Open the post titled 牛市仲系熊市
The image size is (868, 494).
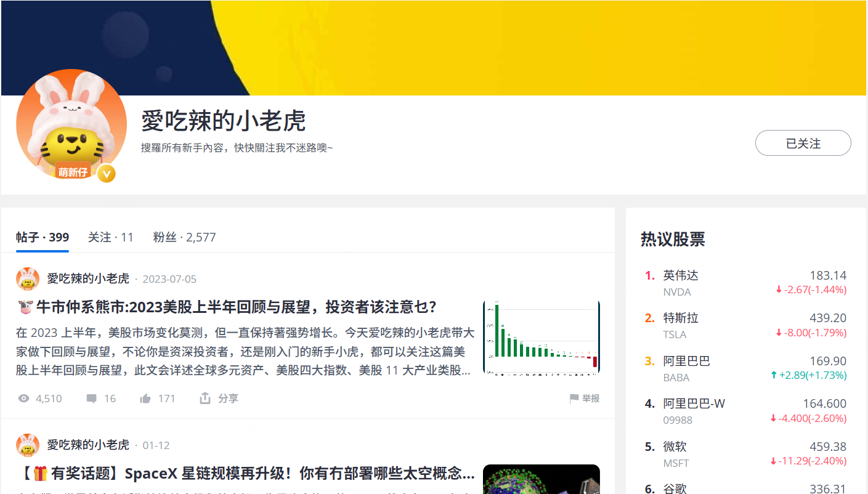(x=227, y=307)
